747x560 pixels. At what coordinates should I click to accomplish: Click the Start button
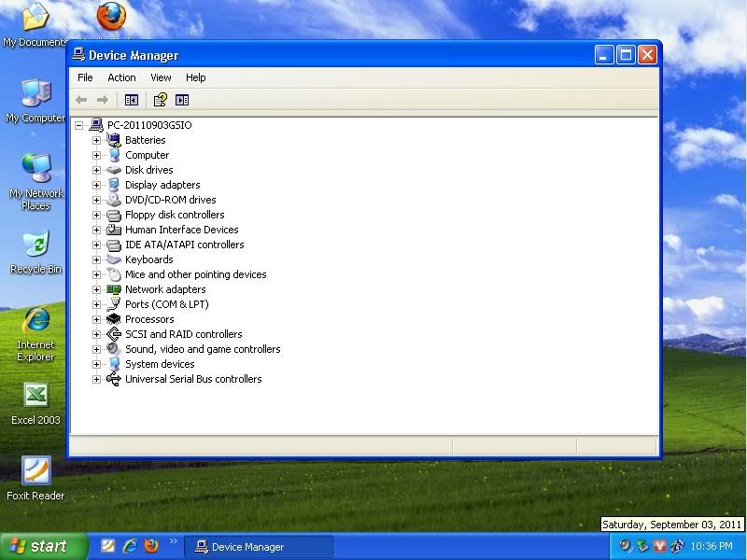click(x=44, y=546)
